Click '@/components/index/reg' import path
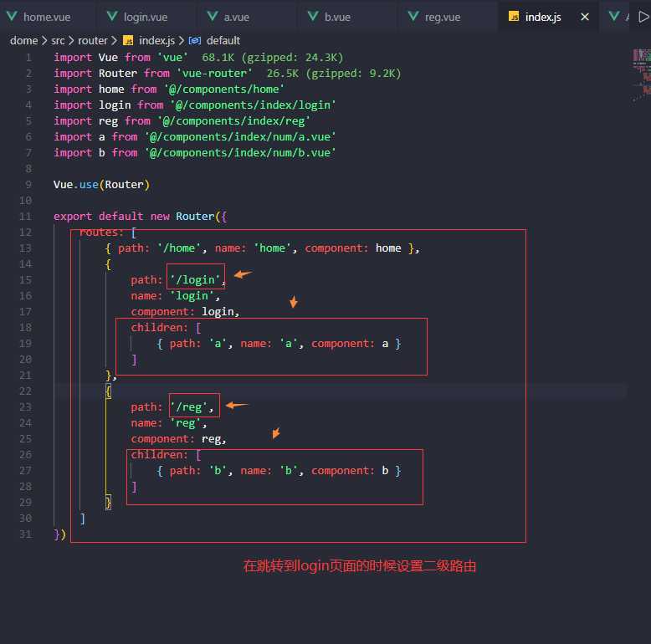This screenshot has height=644, width=651. (233, 121)
